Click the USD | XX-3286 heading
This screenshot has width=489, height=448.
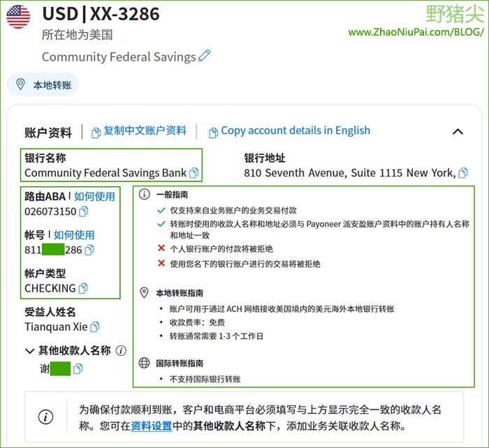point(101,14)
